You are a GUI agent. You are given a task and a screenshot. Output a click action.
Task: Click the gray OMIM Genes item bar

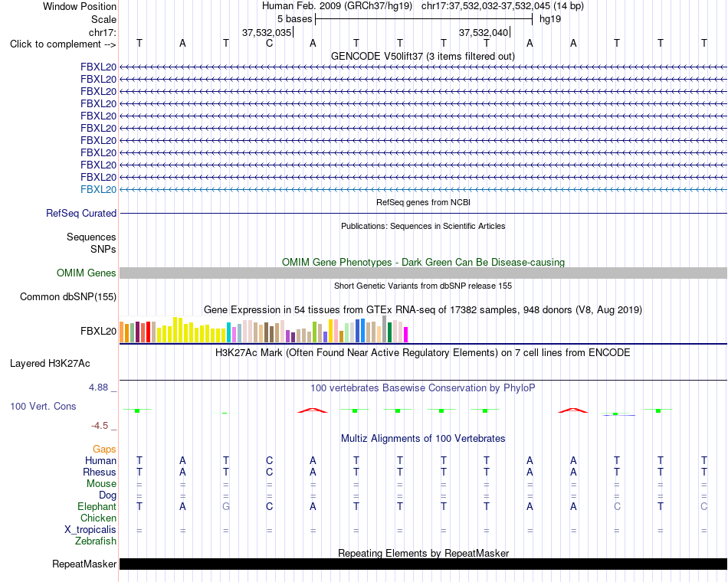click(423, 273)
